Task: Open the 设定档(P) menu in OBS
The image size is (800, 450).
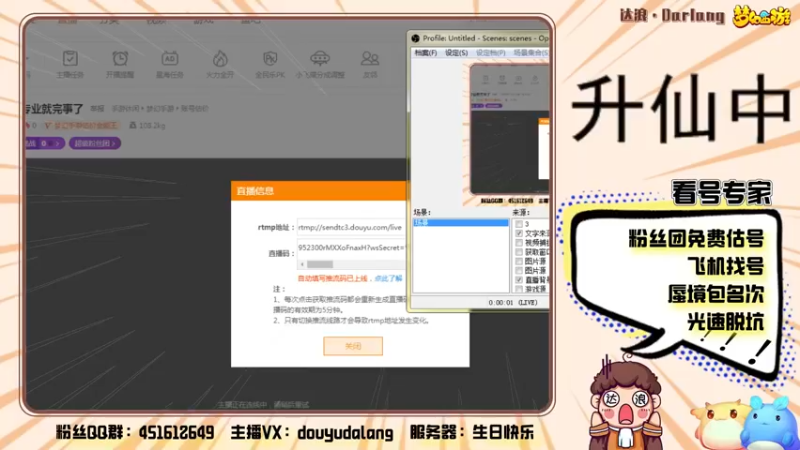Action: coord(490,53)
